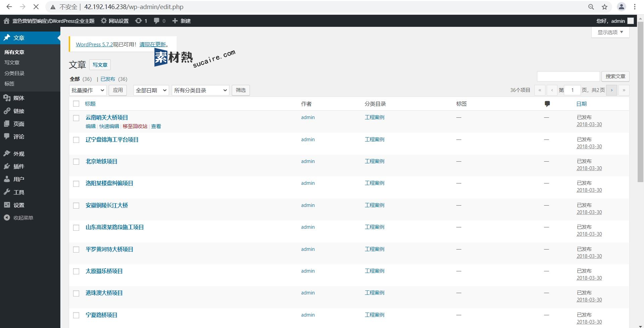This screenshot has height=328, width=644.
Task: Check the box for 云南哨关大桥项目
Action: tap(76, 118)
